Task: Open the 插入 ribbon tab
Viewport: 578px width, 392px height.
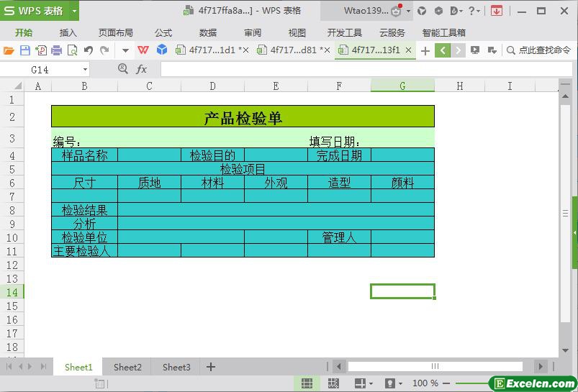Action: point(68,33)
